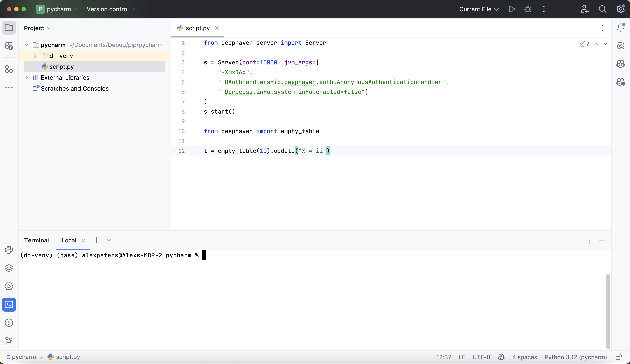Expand External Libraries node
The width and height of the screenshot is (630, 364).
pos(26,78)
